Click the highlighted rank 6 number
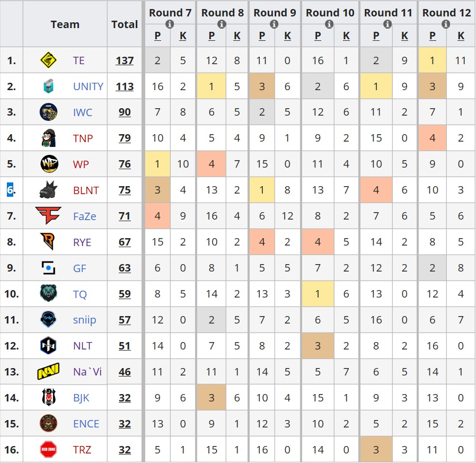 pyautogui.click(x=10, y=190)
